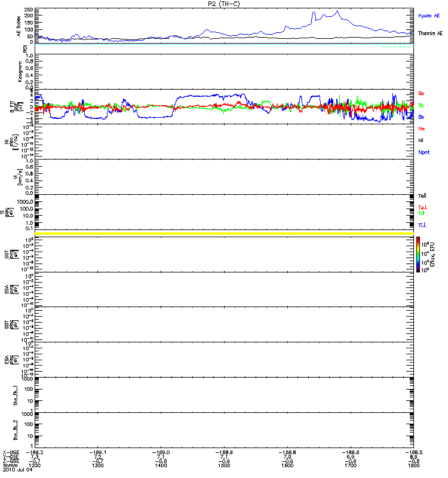Click the "Z-GSE" row label
This screenshot has height=478, width=448.
click(11, 461)
